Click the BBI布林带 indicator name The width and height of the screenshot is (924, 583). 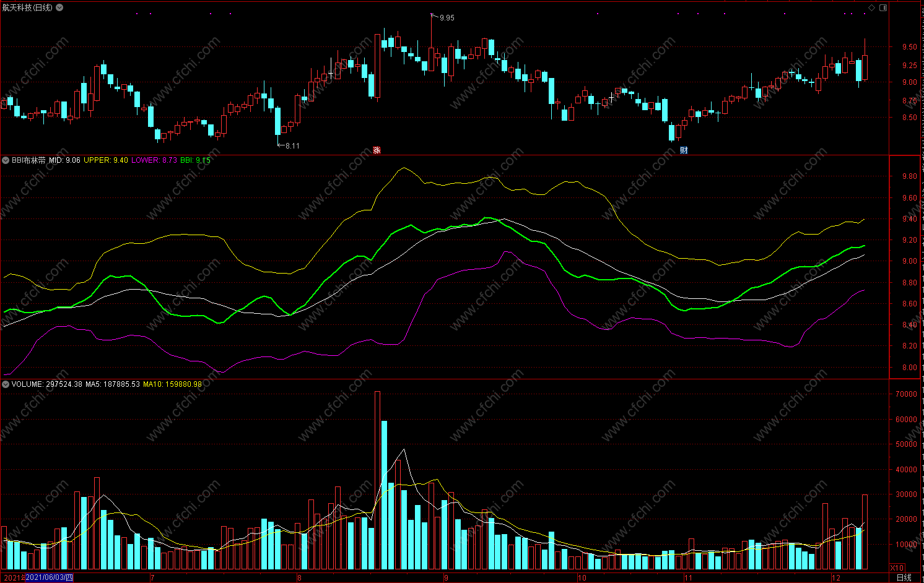28,160
